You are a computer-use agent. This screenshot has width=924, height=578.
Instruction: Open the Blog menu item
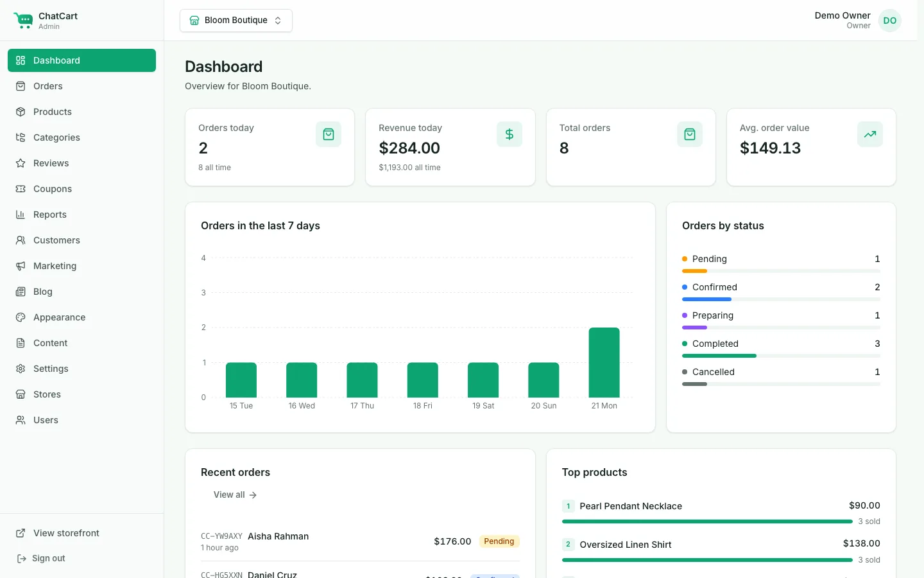(81, 292)
